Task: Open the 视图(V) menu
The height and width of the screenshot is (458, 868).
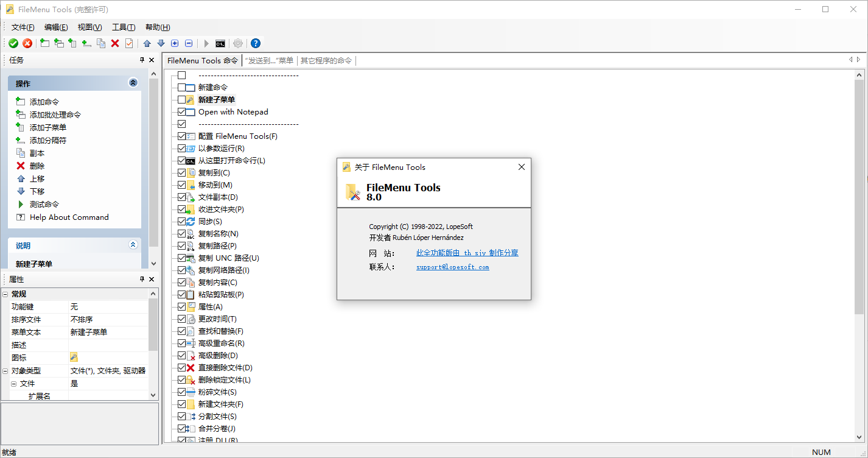Action: coord(89,27)
